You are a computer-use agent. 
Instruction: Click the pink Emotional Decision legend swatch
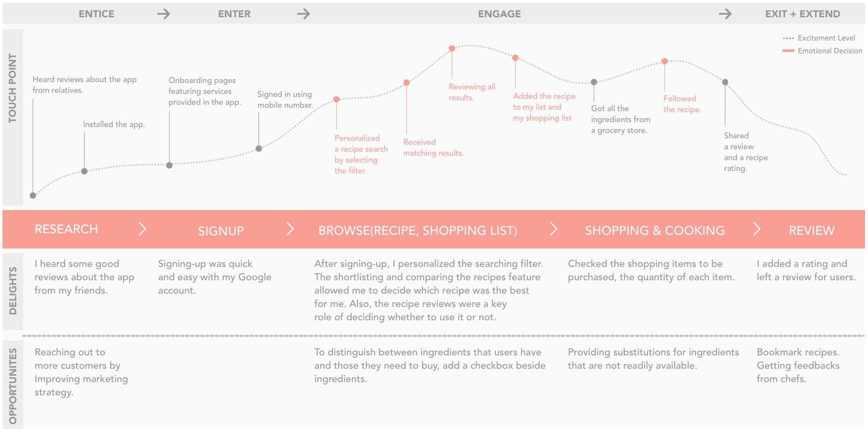tap(788, 51)
